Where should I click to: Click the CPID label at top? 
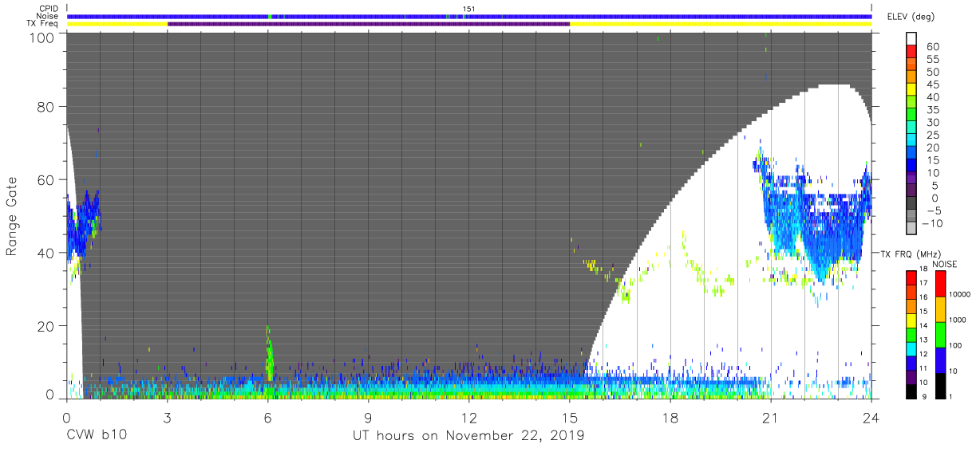(x=48, y=8)
